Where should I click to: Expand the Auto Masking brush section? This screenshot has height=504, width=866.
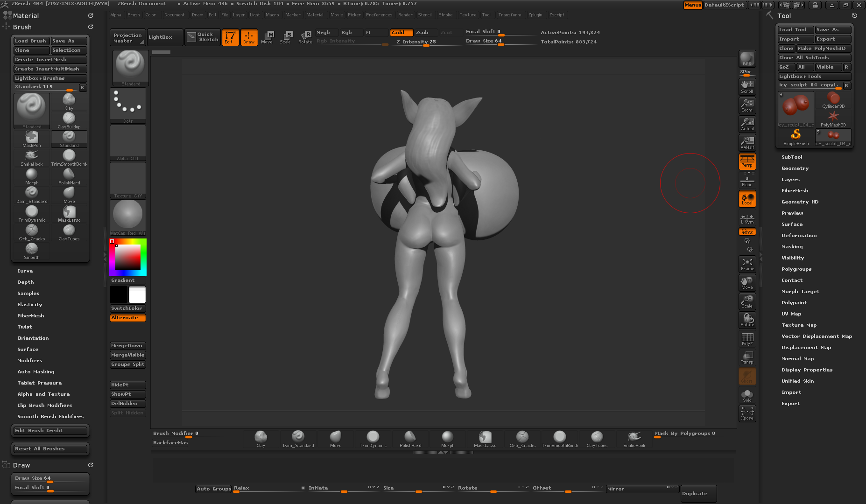pyautogui.click(x=36, y=372)
